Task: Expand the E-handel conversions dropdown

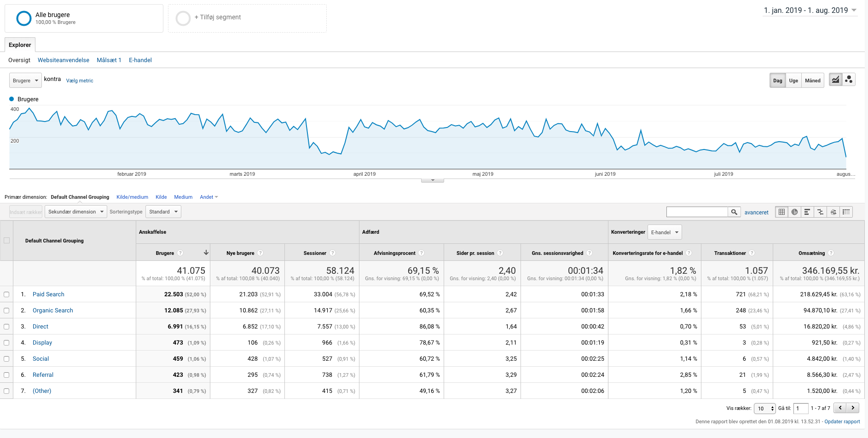Action: (664, 232)
